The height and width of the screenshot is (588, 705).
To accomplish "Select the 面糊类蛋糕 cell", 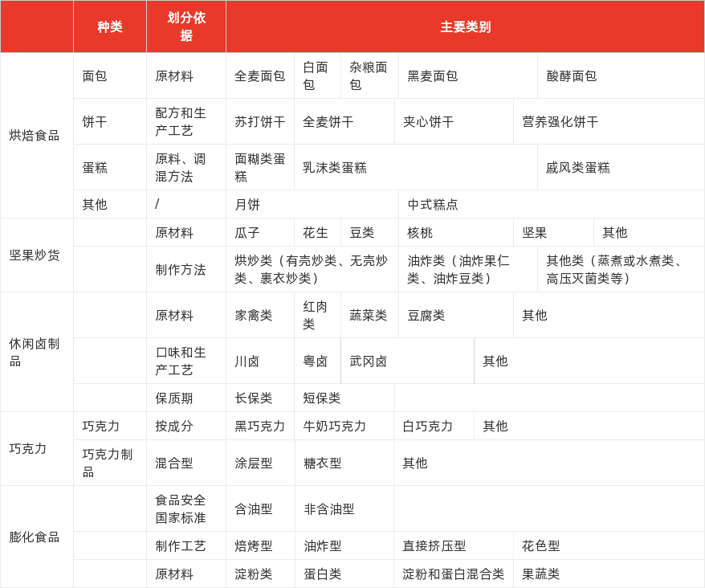I will [260, 167].
